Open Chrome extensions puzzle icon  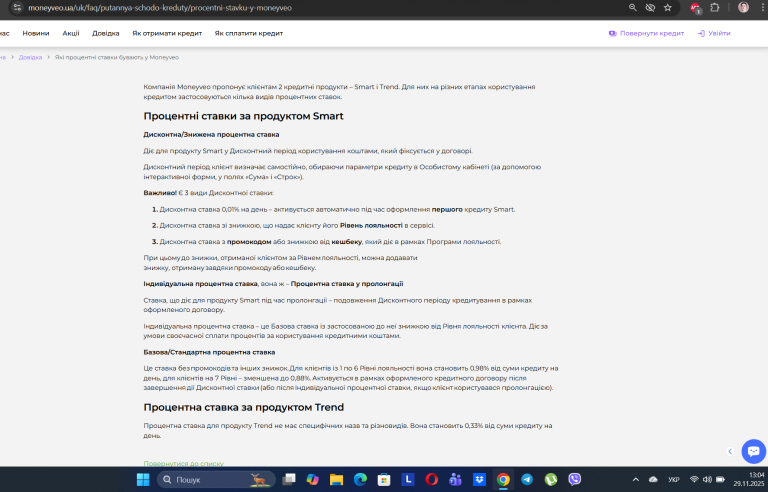tap(715, 7)
